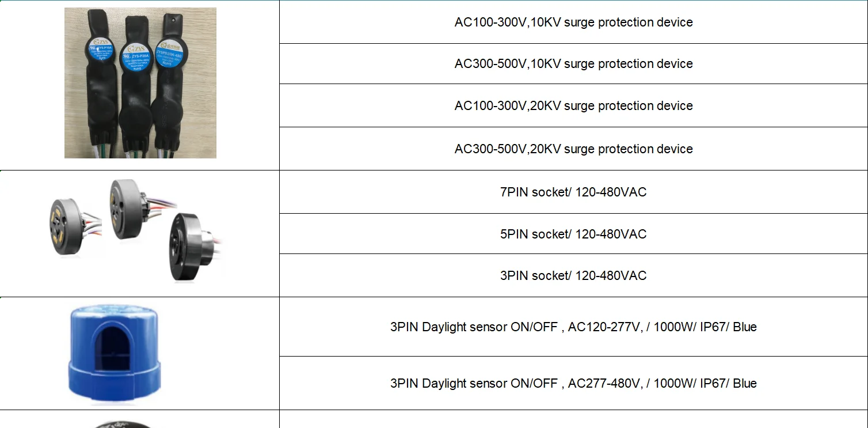Select the 5PIN socket/ 120-480VAC cell
This screenshot has height=428, width=868.
pyautogui.click(x=573, y=234)
